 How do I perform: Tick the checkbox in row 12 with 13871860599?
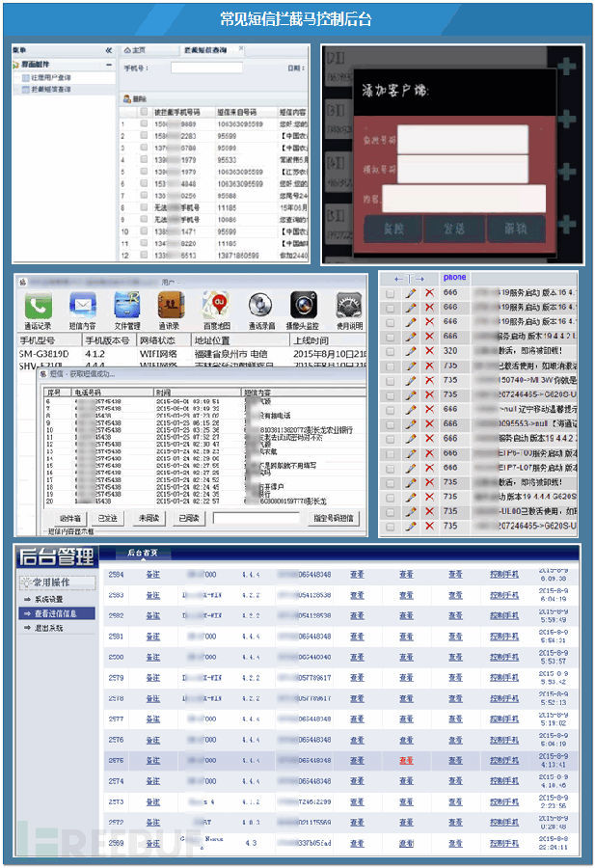144,256
